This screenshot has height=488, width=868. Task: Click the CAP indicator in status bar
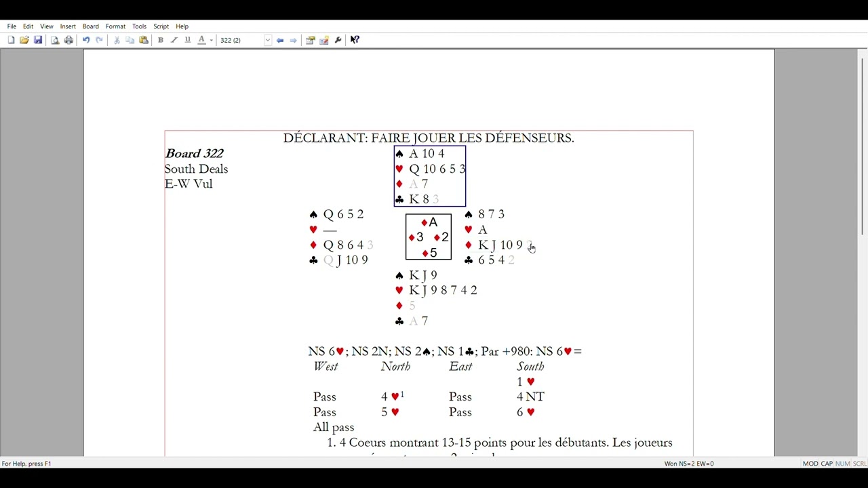pyautogui.click(x=827, y=464)
